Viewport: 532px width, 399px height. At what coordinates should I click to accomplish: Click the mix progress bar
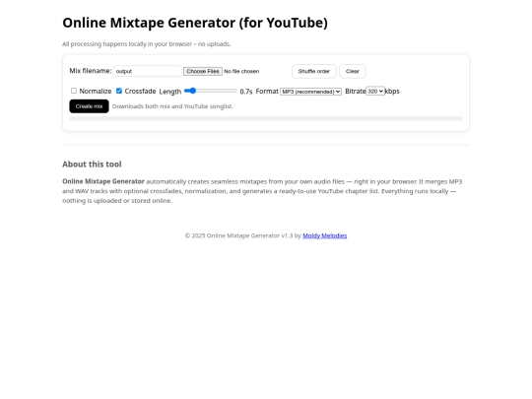pos(266,118)
